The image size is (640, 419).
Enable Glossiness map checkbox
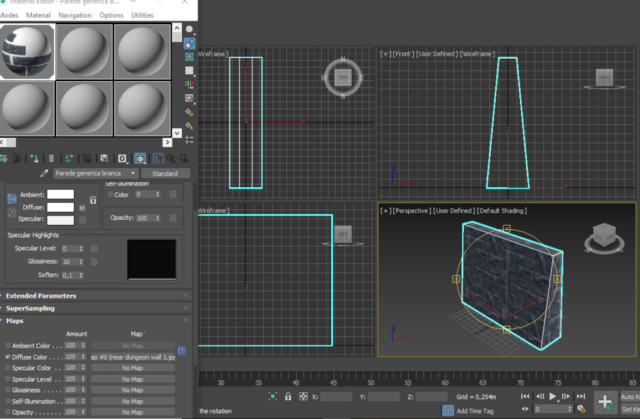[8, 390]
